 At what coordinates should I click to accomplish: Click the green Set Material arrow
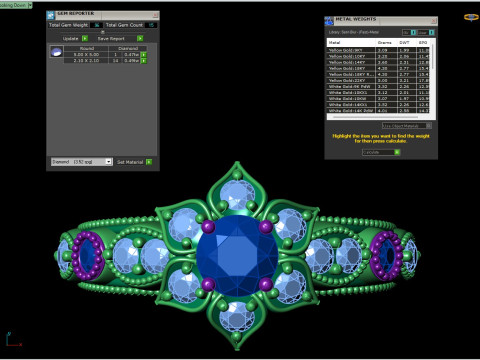pyautogui.click(x=149, y=162)
